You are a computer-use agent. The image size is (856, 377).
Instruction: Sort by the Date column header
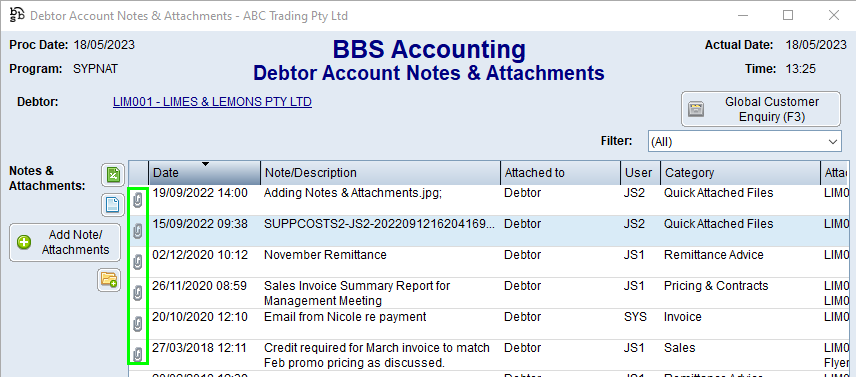204,173
